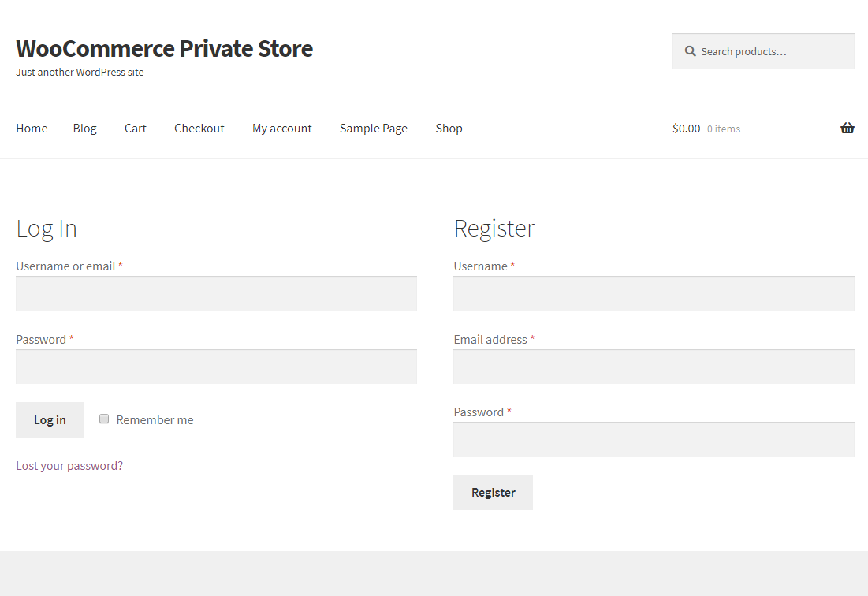The image size is (868, 596).
Task: Focus the Email address field
Action: click(x=654, y=367)
